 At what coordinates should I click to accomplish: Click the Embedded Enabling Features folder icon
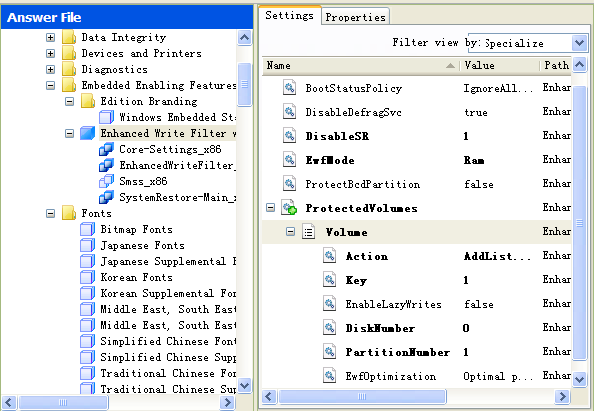click(69, 85)
